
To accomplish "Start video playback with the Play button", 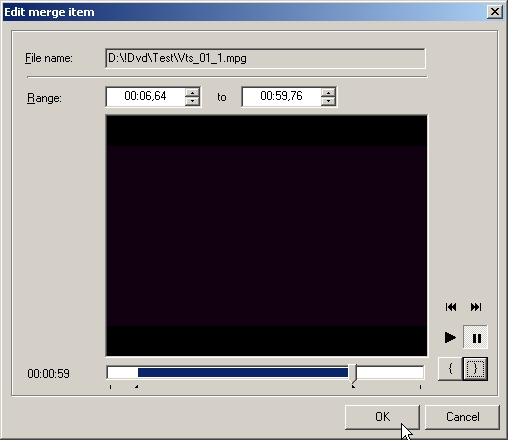I will (450, 338).
